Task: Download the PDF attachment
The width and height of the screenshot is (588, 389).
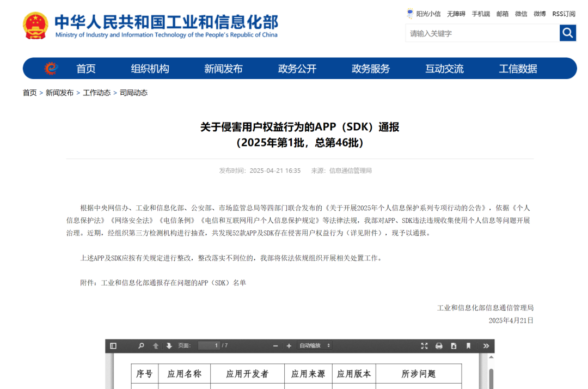Action: (x=454, y=346)
